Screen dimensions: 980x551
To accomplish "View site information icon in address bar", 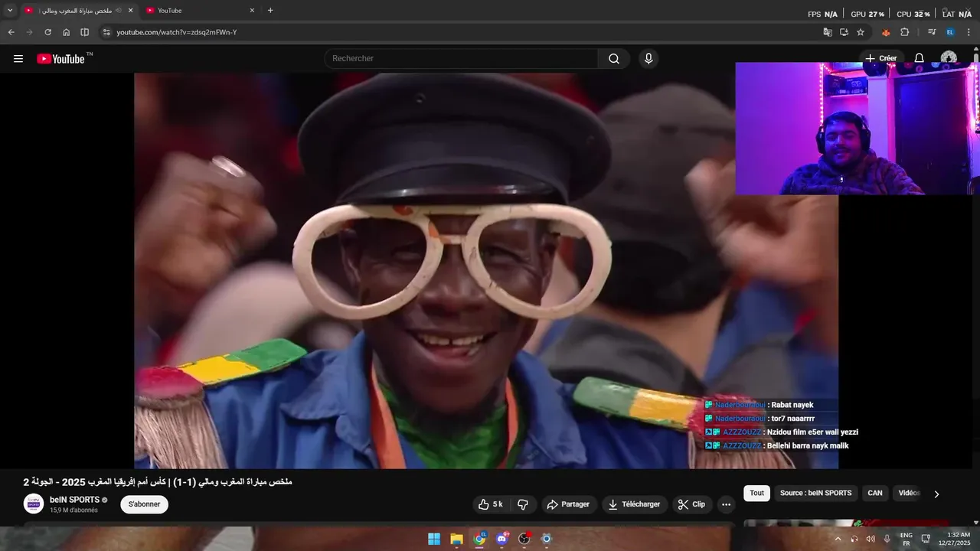I will (x=106, y=32).
